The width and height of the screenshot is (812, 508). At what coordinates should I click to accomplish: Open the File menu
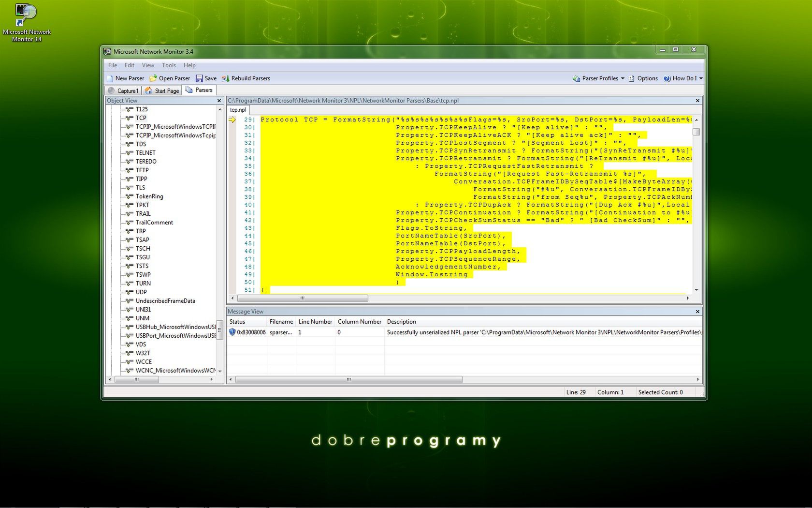113,65
